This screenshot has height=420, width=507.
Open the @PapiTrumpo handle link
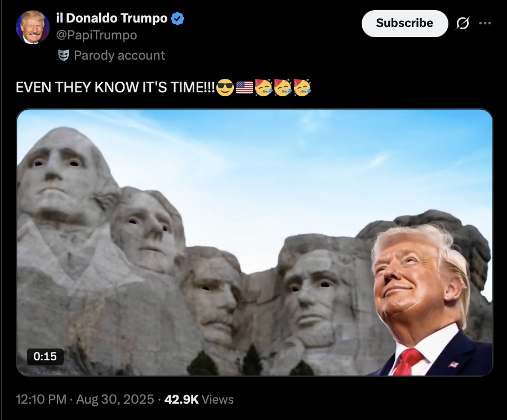pos(97,35)
